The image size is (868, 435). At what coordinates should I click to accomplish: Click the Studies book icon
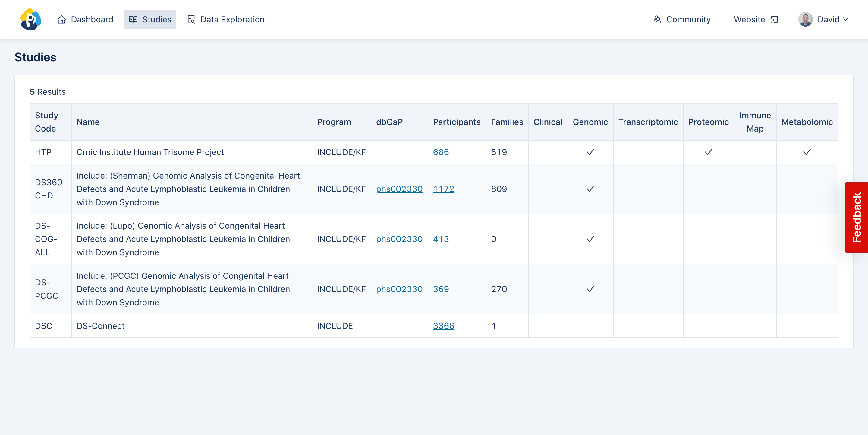pos(133,20)
